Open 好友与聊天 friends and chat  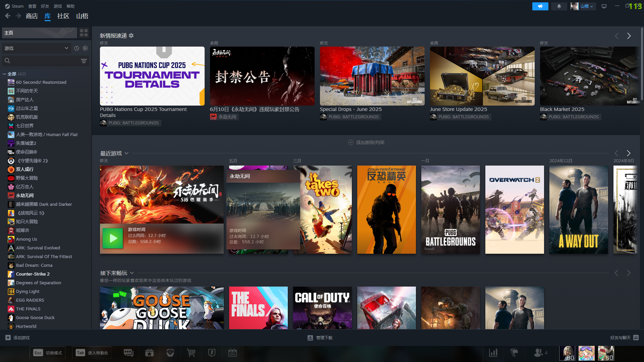click(x=624, y=338)
